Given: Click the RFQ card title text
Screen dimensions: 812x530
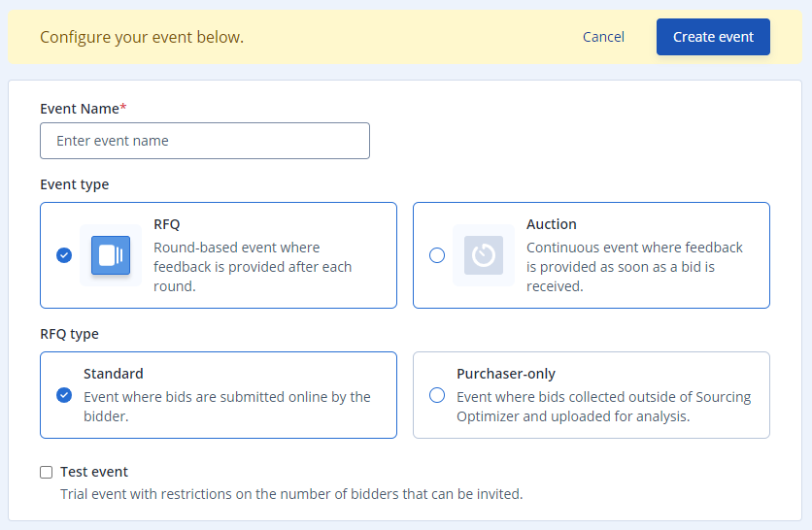Looking at the screenshot, I should tap(167, 224).
